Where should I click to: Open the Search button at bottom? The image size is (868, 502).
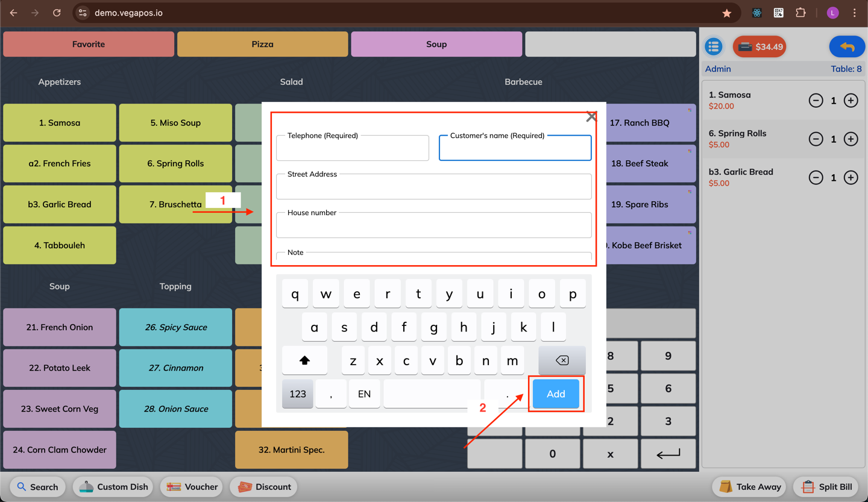tap(38, 487)
